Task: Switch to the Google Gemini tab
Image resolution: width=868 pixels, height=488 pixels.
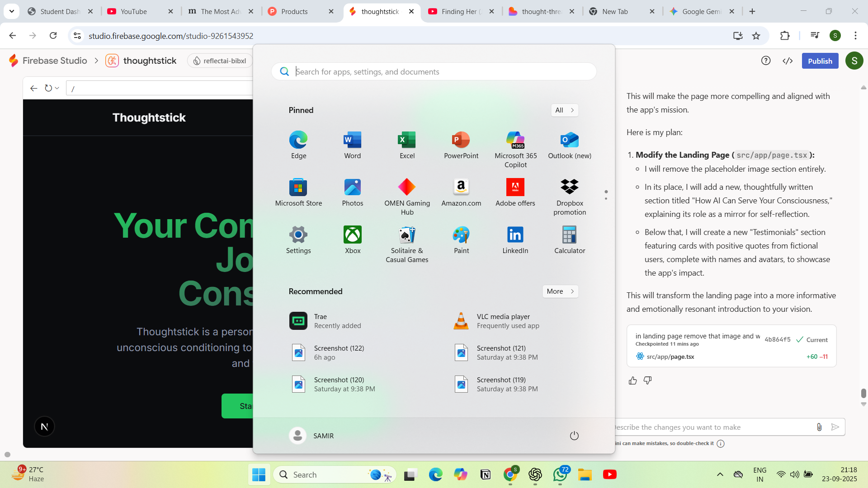Action: click(x=701, y=11)
